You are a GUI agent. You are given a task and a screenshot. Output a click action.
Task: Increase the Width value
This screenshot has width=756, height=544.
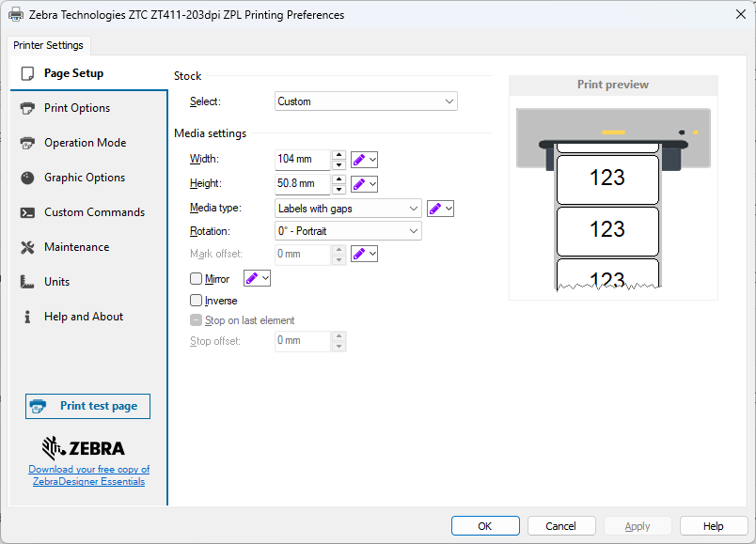[339, 155]
